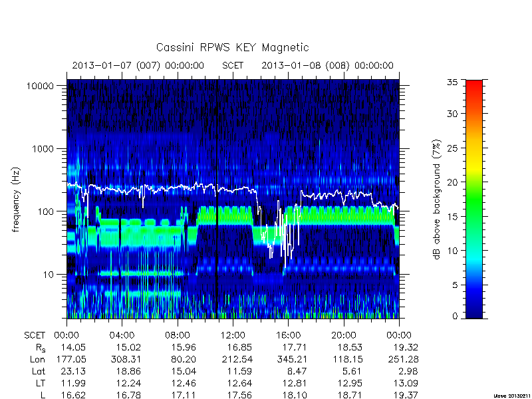The image size is (532, 399).
Task: Click the 15 color scale label
Action: click(x=452, y=217)
